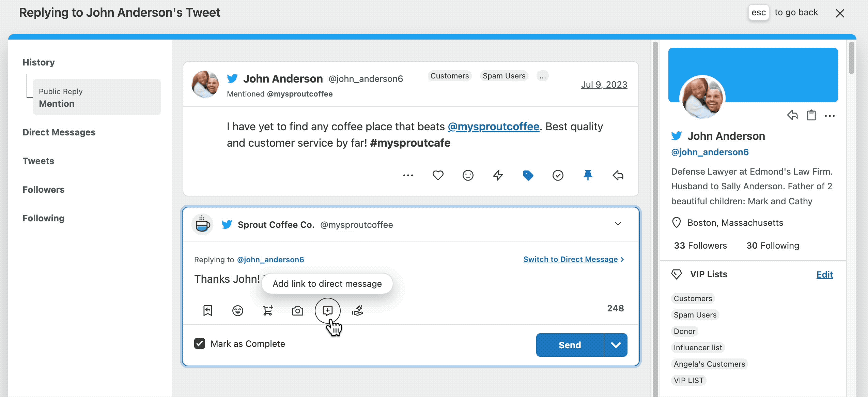
Task: Click John Anderson's large profile photo
Action: click(x=702, y=98)
